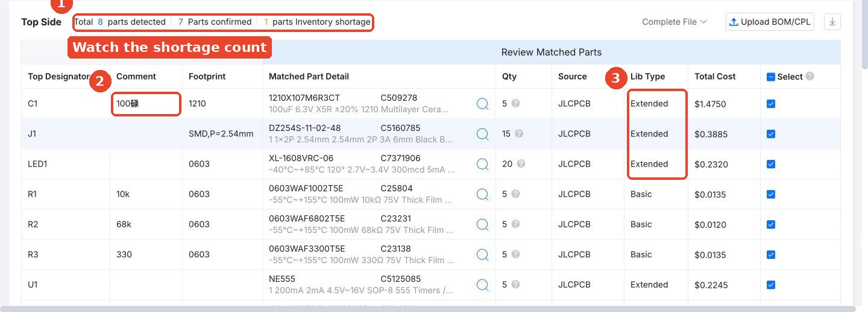
Task: Click part number C23231
Action: tap(395, 218)
